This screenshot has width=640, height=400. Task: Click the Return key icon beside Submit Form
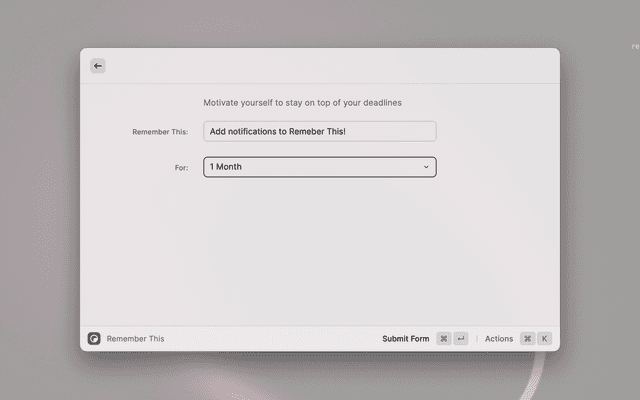pyautogui.click(x=461, y=339)
